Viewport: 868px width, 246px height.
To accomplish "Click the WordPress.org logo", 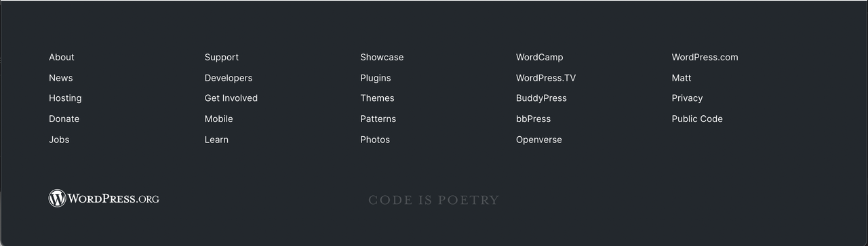I will 104,199.
